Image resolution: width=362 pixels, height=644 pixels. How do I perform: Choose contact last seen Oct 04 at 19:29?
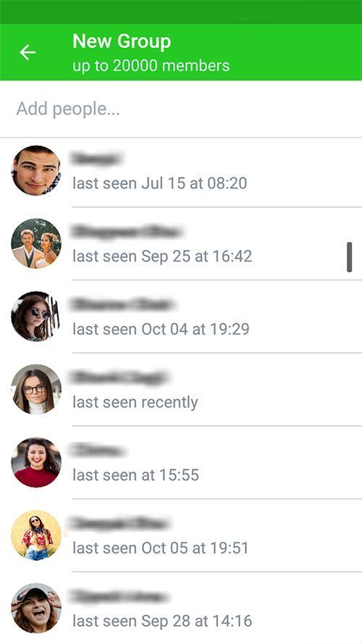181,317
